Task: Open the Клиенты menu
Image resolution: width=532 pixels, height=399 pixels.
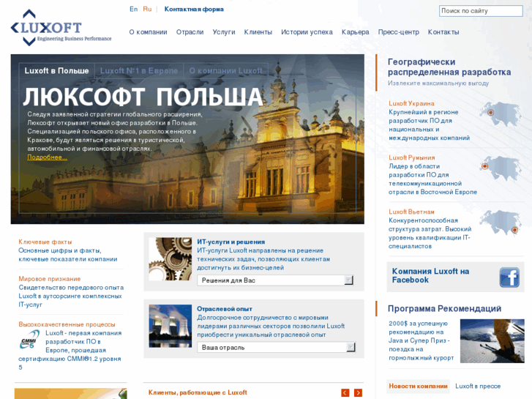Action: 258,32
